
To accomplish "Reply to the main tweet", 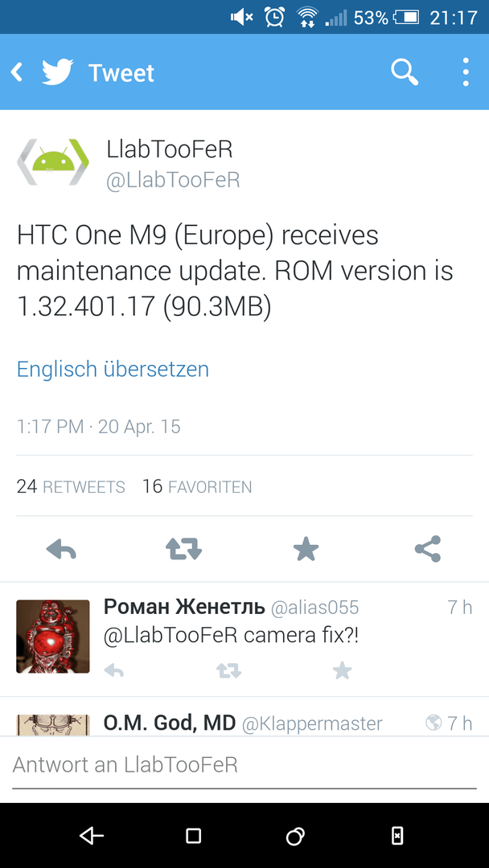I will pyautogui.click(x=61, y=550).
